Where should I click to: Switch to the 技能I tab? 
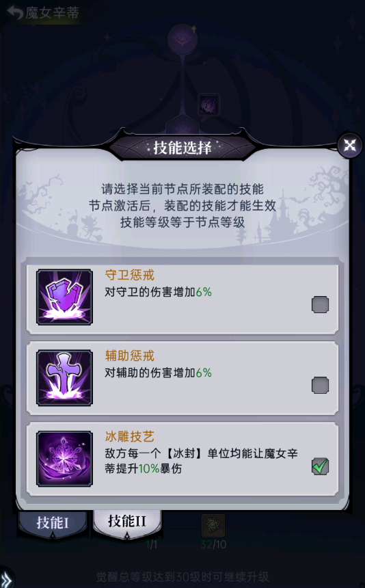coord(53,523)
